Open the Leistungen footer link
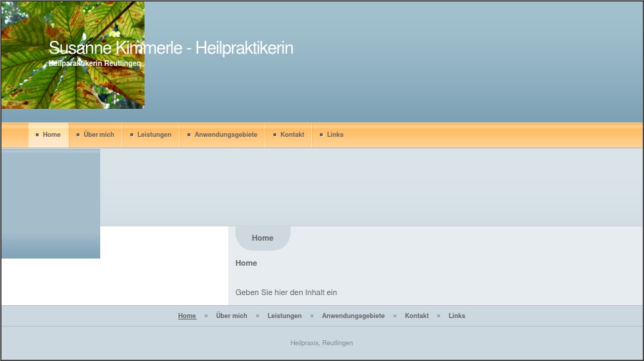 coord(285,316)
